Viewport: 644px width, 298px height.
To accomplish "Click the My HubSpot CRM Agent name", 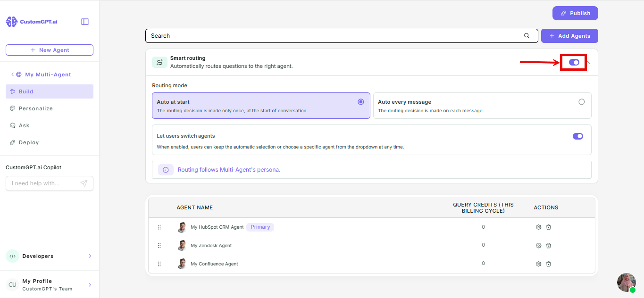I will coord(217,227).
